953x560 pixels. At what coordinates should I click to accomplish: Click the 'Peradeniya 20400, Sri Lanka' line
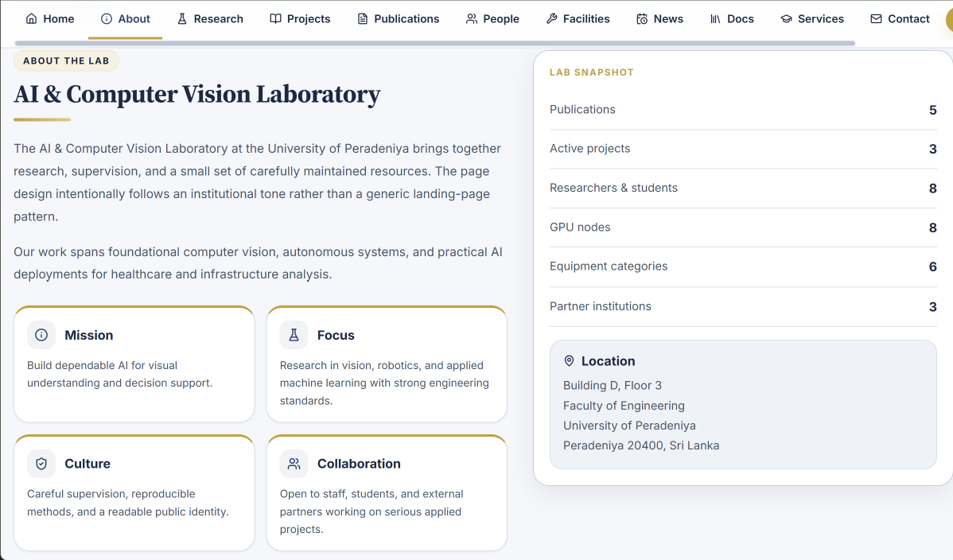click(x=640, y=445)
